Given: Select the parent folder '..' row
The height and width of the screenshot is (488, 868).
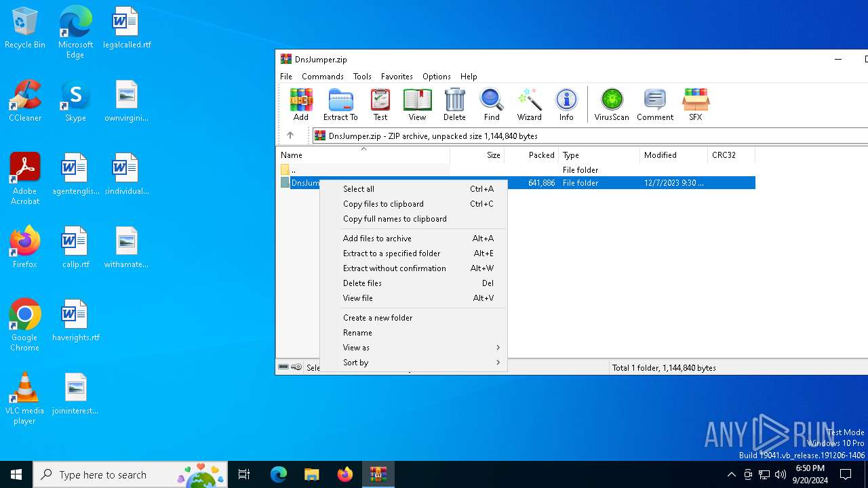Looking at the screenshot, I should [515, 169].
